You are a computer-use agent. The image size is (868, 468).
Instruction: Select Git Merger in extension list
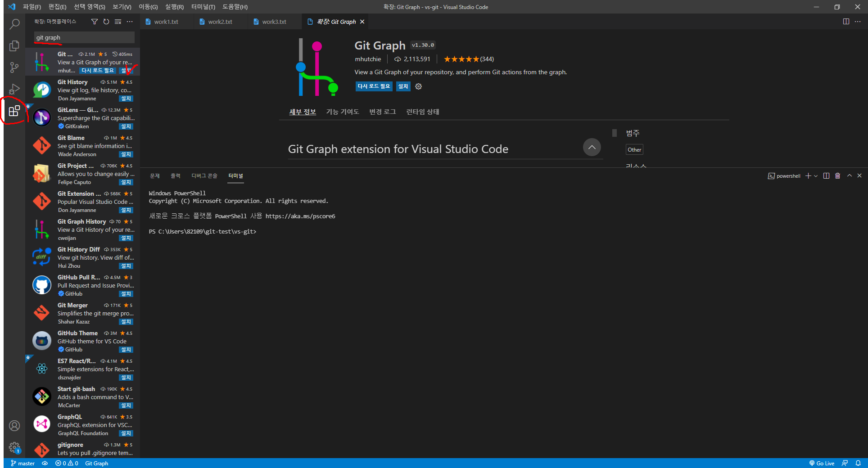[82, 313]
